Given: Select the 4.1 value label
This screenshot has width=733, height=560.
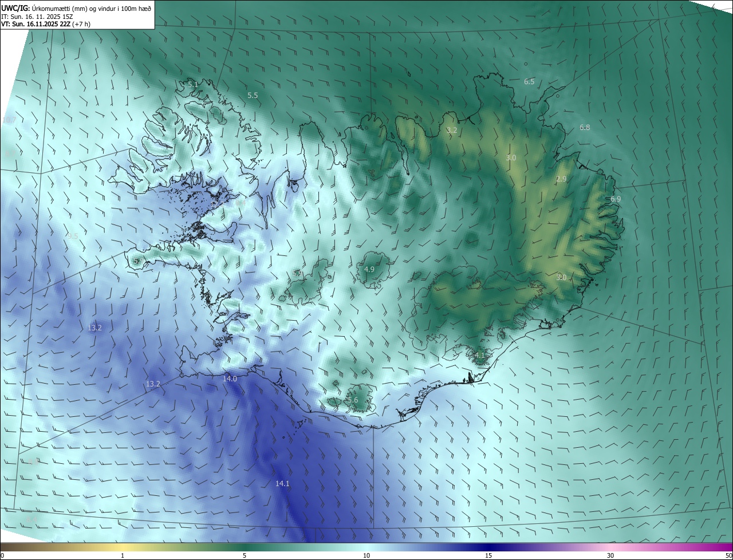Looking at the screenshot, I should pyautogui.click(x=480, y=356).
